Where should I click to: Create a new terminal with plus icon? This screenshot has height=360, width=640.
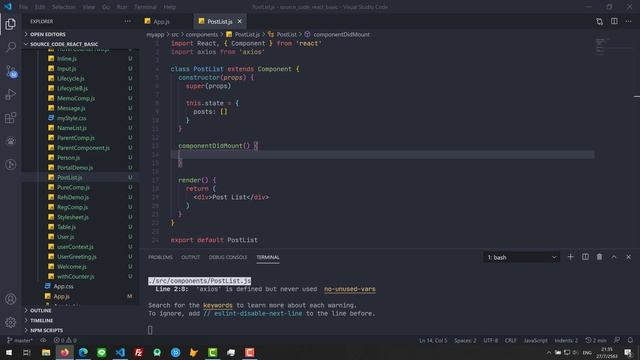[570, 257]
